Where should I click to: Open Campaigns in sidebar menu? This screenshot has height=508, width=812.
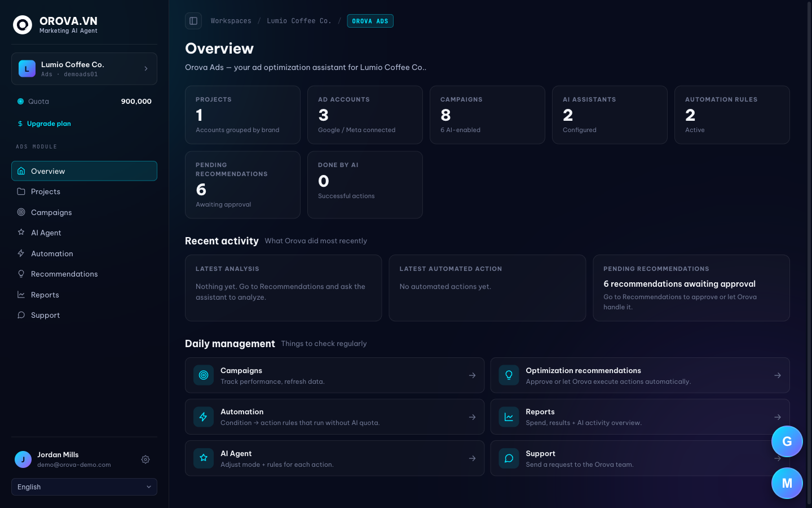[84, 212]
